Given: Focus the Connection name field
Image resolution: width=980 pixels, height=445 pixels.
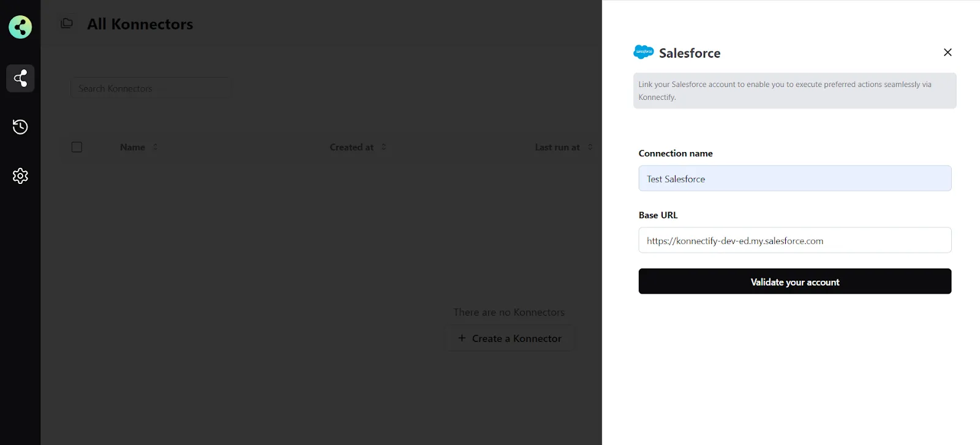Looking at the screenshot, I should (x=795, y=178).
